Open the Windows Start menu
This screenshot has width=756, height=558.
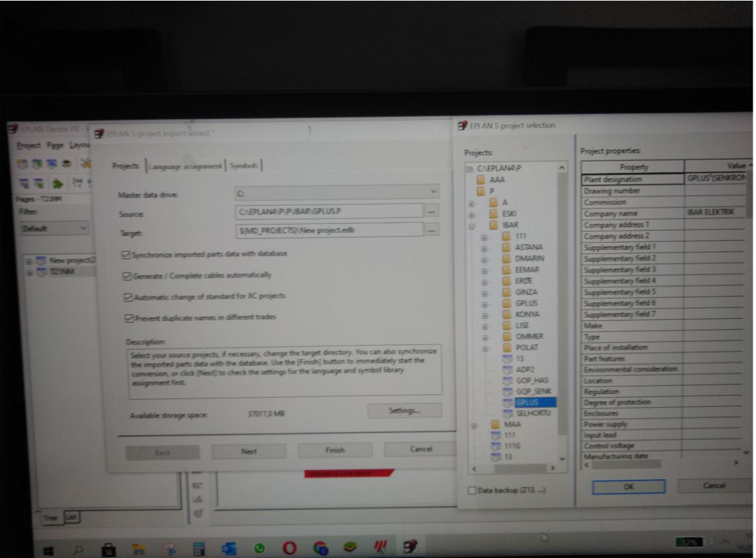click(x=49, y=550)
